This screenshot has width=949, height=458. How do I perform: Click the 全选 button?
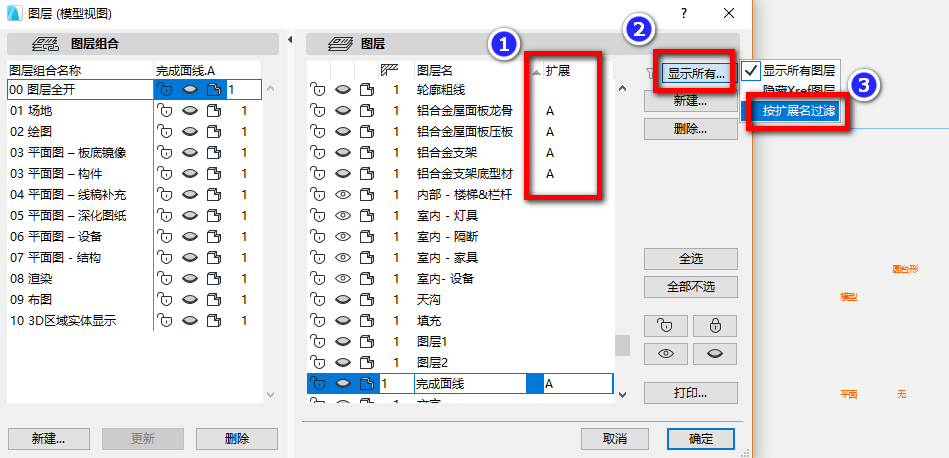(x=691, y=259)
